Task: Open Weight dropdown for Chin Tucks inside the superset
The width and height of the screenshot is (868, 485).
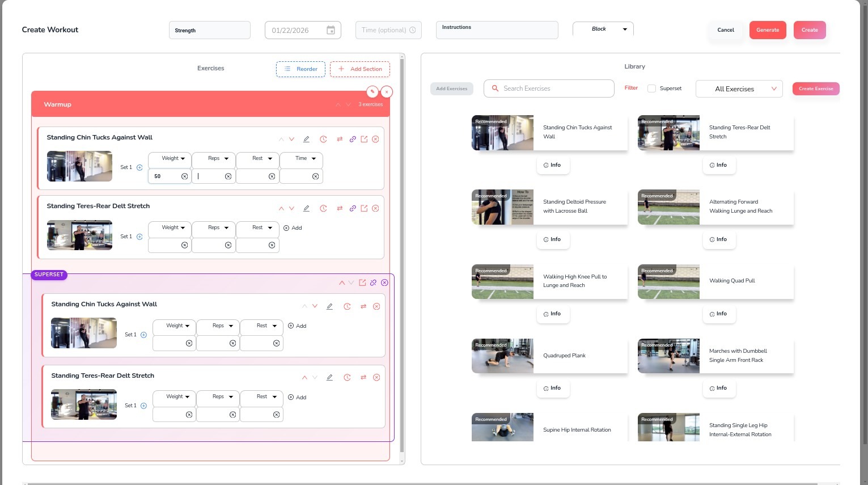Action: (x=174, y=326)
